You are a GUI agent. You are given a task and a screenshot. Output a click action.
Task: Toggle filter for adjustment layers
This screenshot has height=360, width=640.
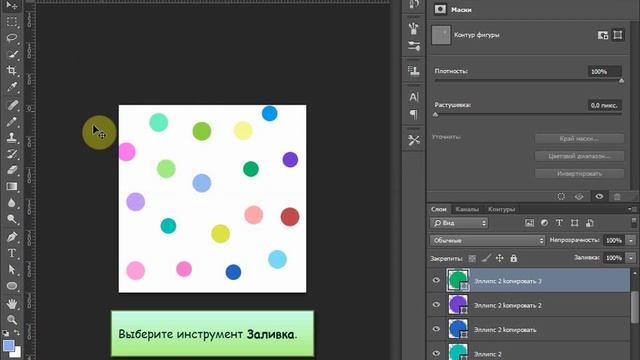(544, 223)
